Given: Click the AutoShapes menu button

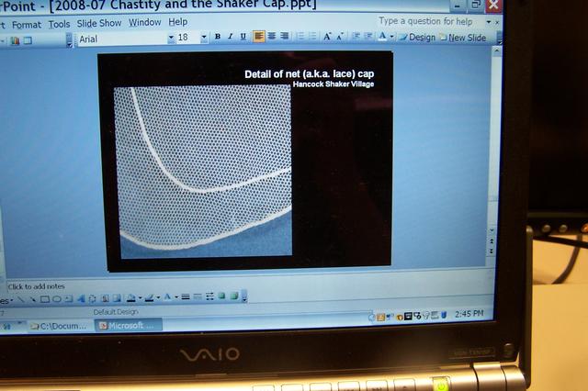Looking at the screenshot, I should point(6,300).
